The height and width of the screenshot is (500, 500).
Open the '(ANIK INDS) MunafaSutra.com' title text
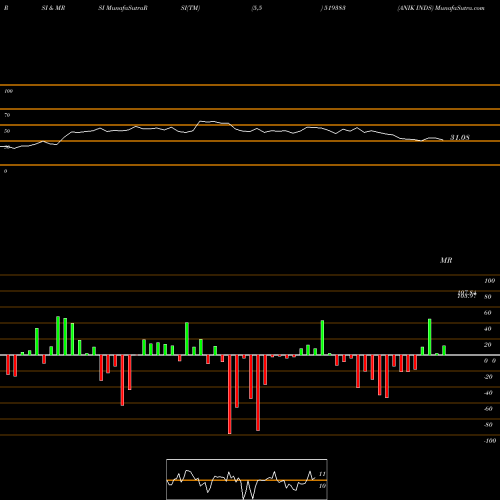[441, 8]
